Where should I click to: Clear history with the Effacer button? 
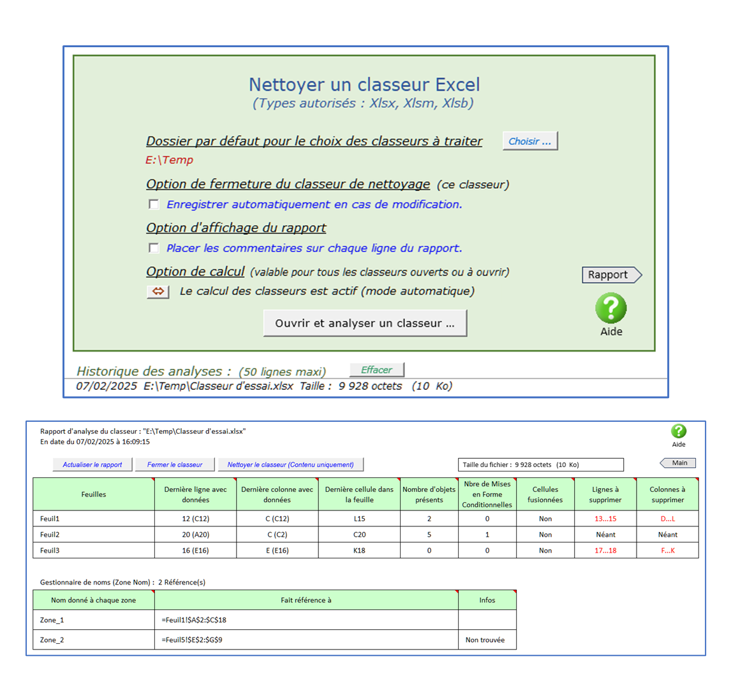click(376, 370)
